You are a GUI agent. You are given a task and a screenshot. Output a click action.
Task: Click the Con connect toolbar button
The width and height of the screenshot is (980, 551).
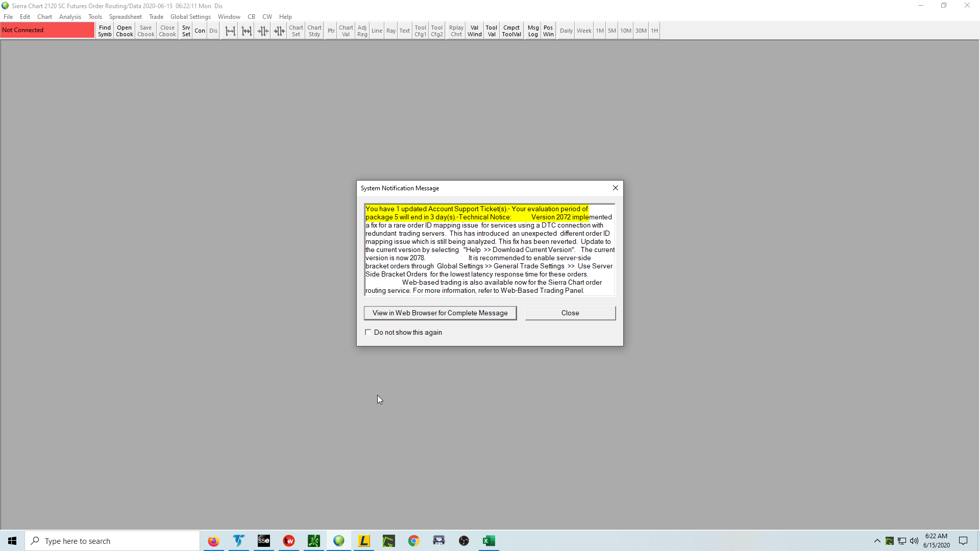200,31
